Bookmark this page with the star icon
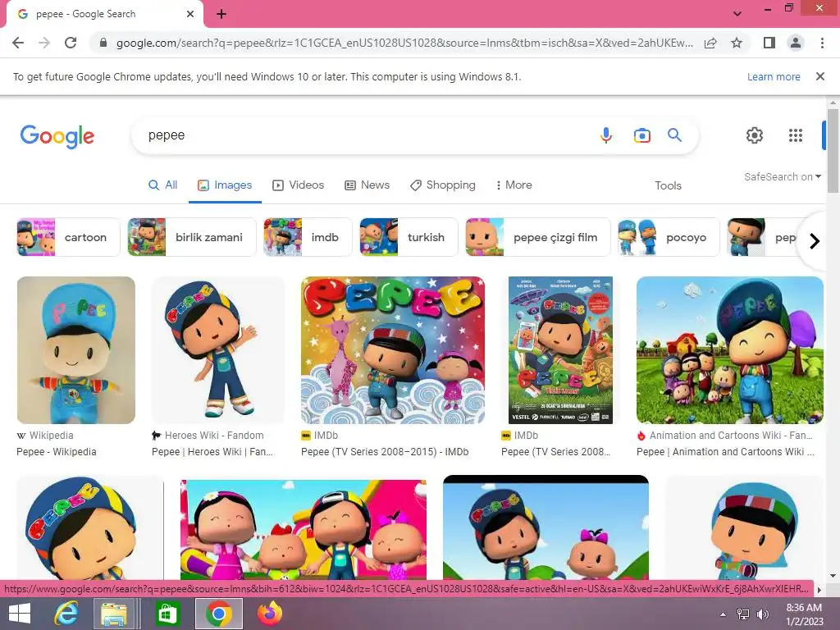Viewport: 840px width, 630px height. [x=737, y=43]
